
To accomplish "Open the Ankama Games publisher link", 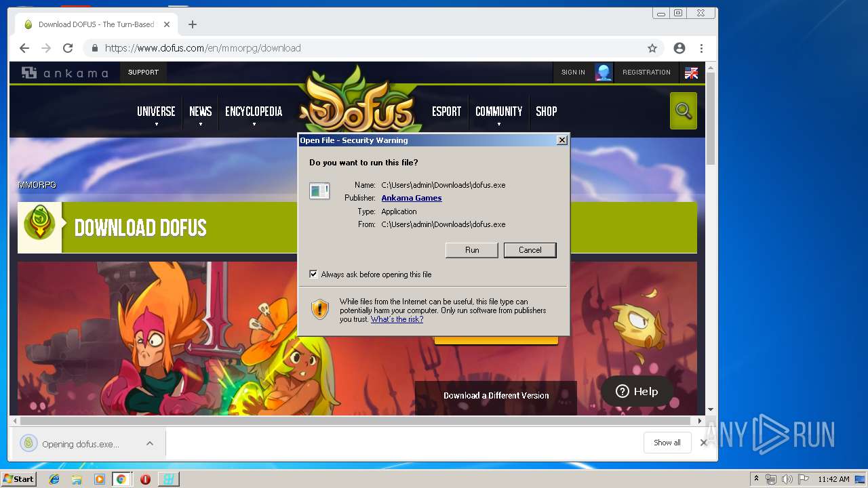I will [x=412, y=198].
